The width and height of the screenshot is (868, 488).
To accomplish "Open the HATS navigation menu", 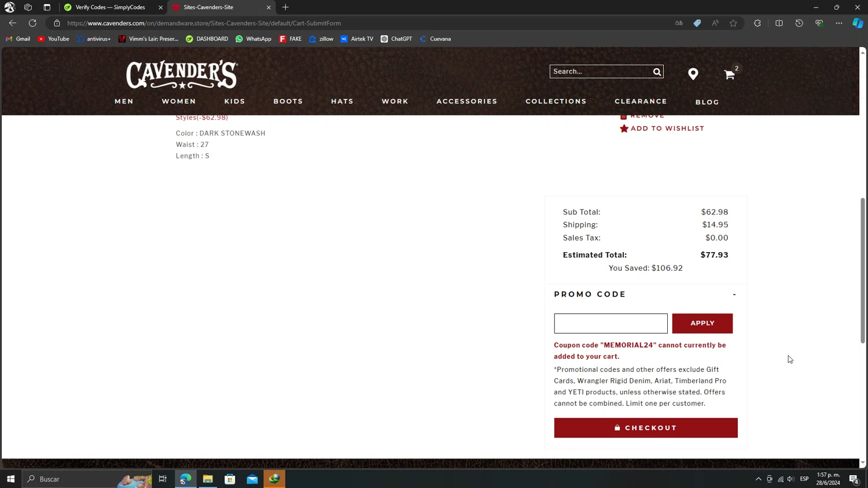I will tap(342, 101).
